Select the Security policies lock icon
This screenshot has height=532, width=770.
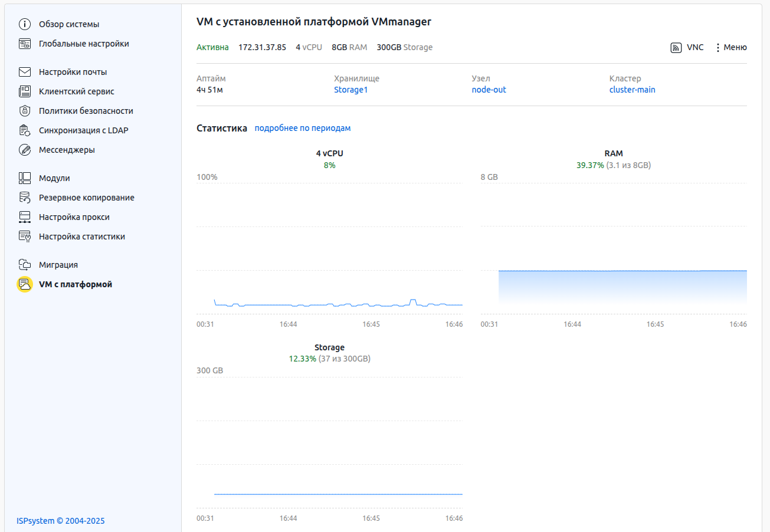click(25, 111)
